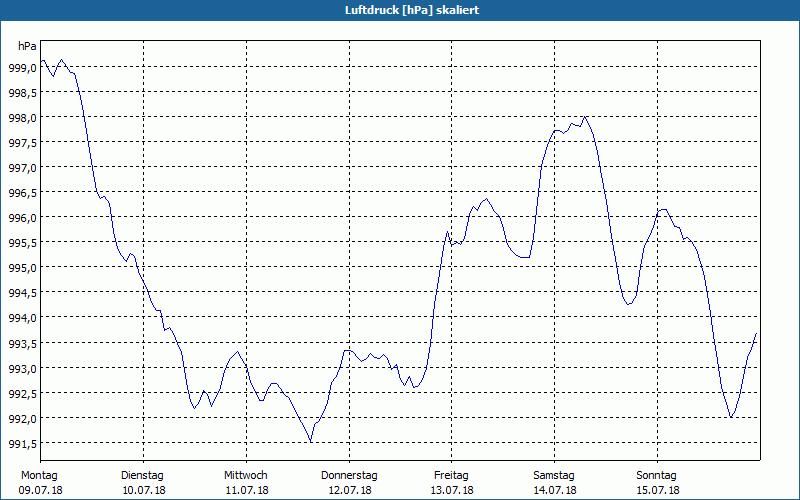Click the Samstag day label
This screenshot has width=800, height=500.
554,476
